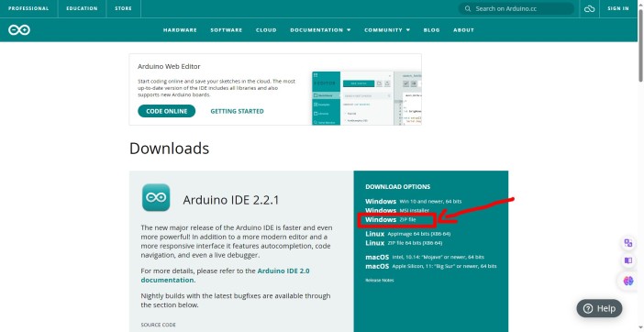Viewport: 644px width, 332px height.
Task: Click the search magnifier icon
Action: [x=467, y=8]
